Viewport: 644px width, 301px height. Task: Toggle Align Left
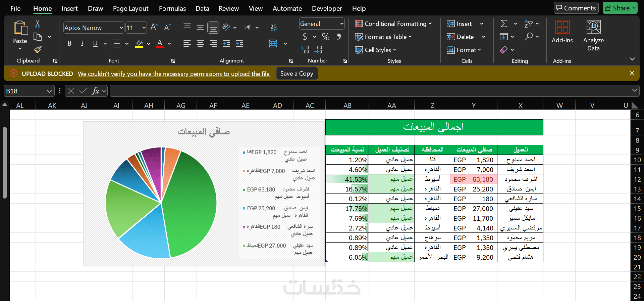(x=187, y=43)
